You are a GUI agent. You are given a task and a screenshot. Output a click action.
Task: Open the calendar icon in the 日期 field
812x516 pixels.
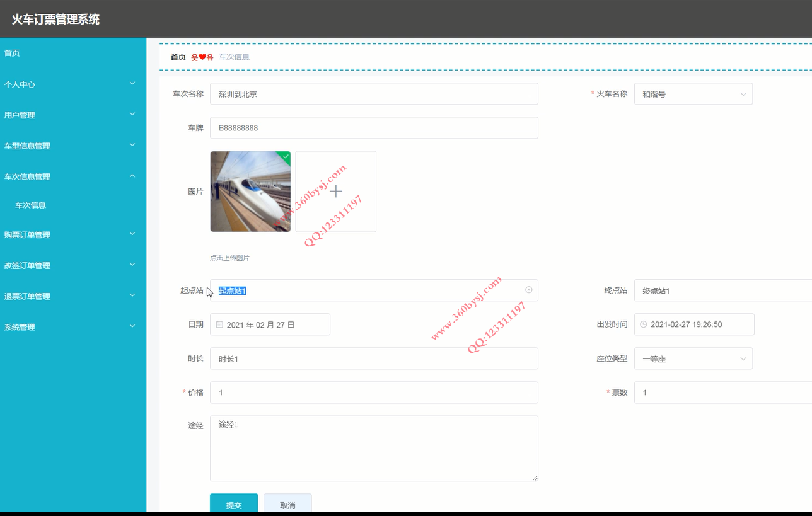point(219,324)
